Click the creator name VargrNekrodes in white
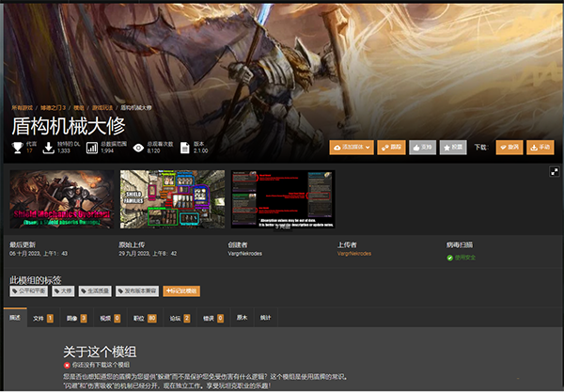 [245, 254]
